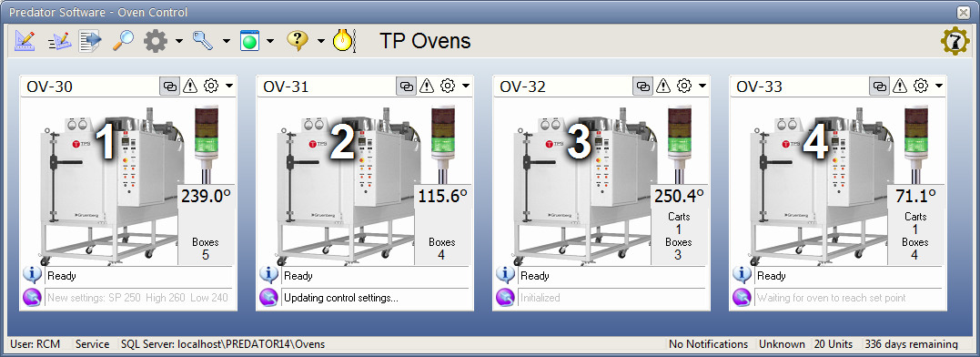Click the settings gear on OV-32
This screenshot has width=980, height=357.
[x=684, y=86]
